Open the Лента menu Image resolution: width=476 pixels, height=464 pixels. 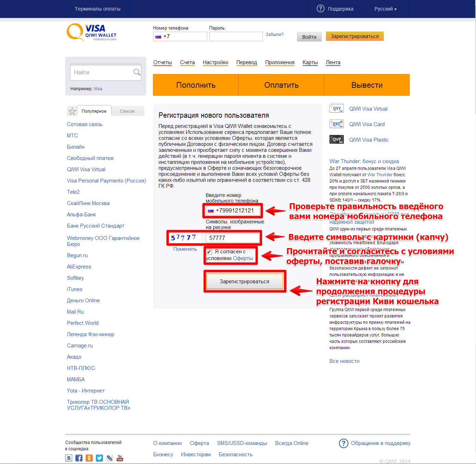pos(333,62)
